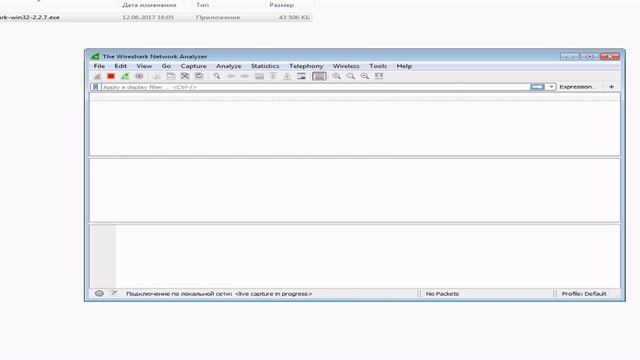640x360 pixels.
Task: Restart the current capture with the green fin
Action: pos(125,76)
